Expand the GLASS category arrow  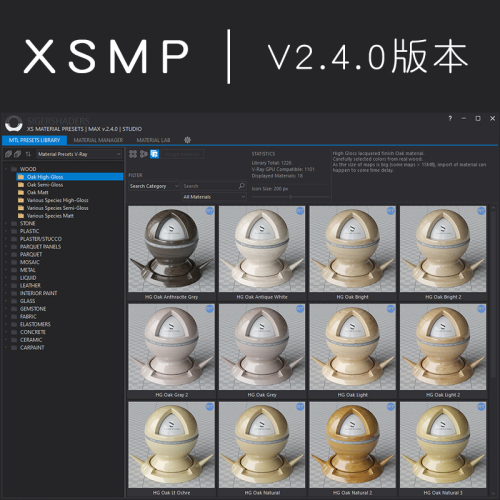pyautogui.click(x=6, y=301)
